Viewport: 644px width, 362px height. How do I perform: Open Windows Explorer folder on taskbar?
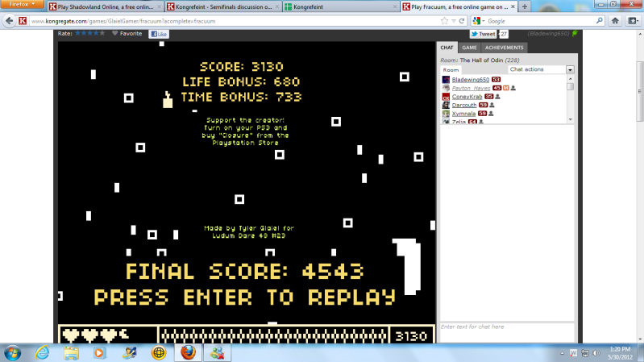pos(71,353)
